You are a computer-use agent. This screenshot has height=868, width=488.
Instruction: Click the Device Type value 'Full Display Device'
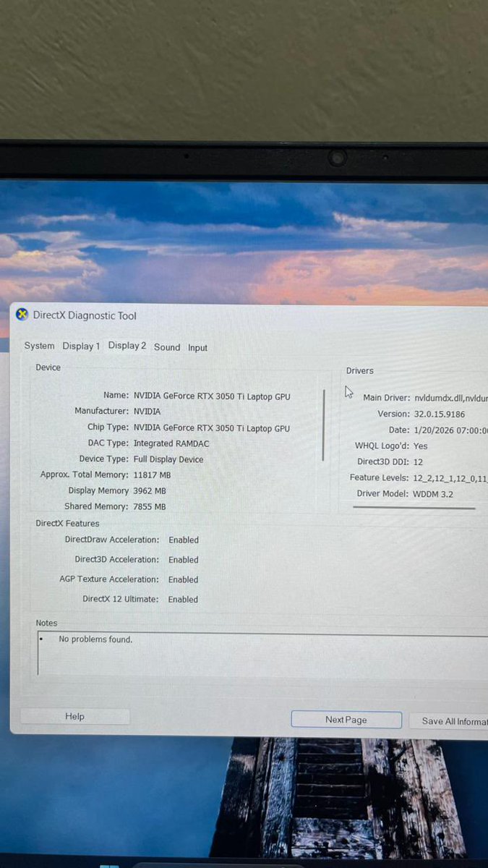(168, 459)
